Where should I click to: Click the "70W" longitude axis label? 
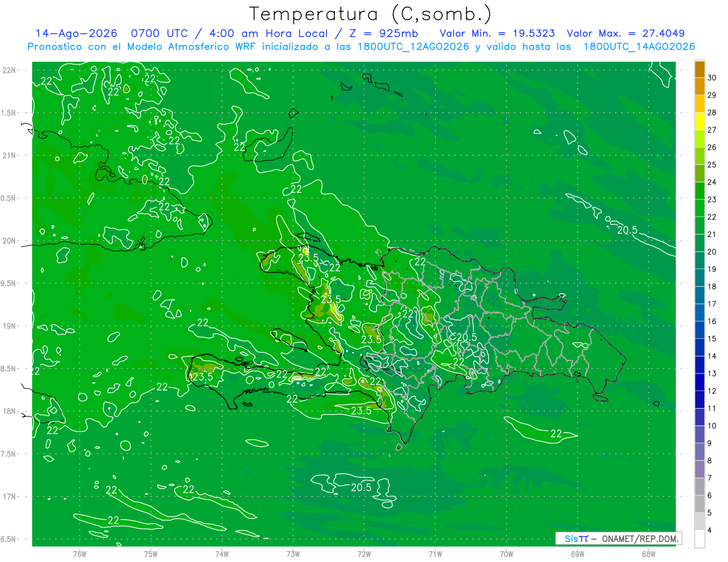[x=506, y=554]
